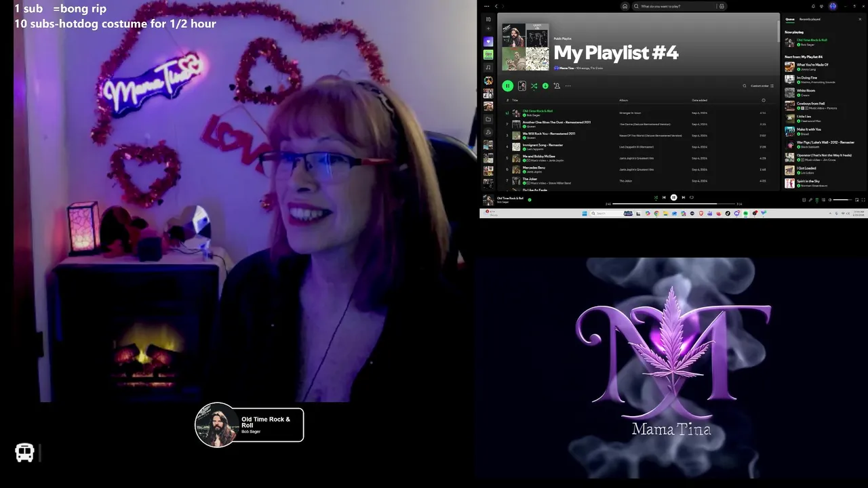868x488 pixels.
Task: Open the Custom order sort dropdown
Action: [x=762, y=85]
